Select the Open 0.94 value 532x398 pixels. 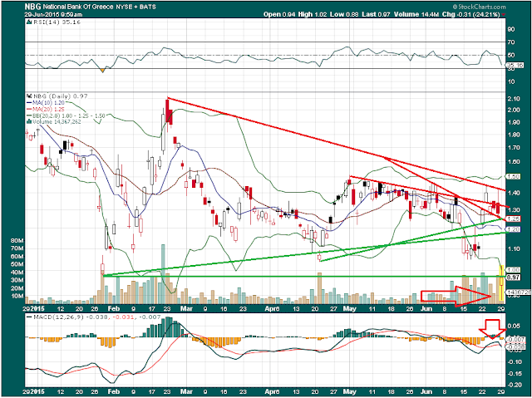coord(280,14)
